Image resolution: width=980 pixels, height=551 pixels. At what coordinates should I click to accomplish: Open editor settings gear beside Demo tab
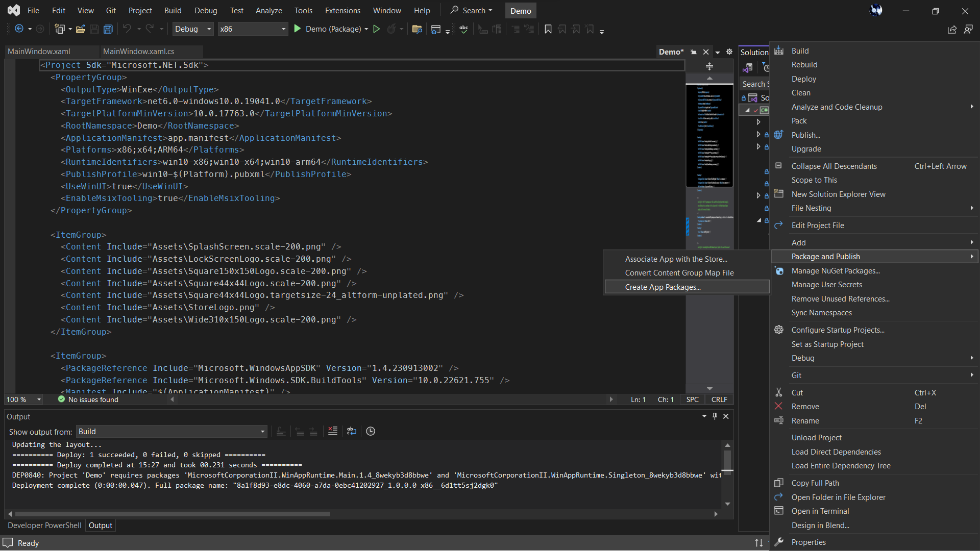click(x=729, y=52)
